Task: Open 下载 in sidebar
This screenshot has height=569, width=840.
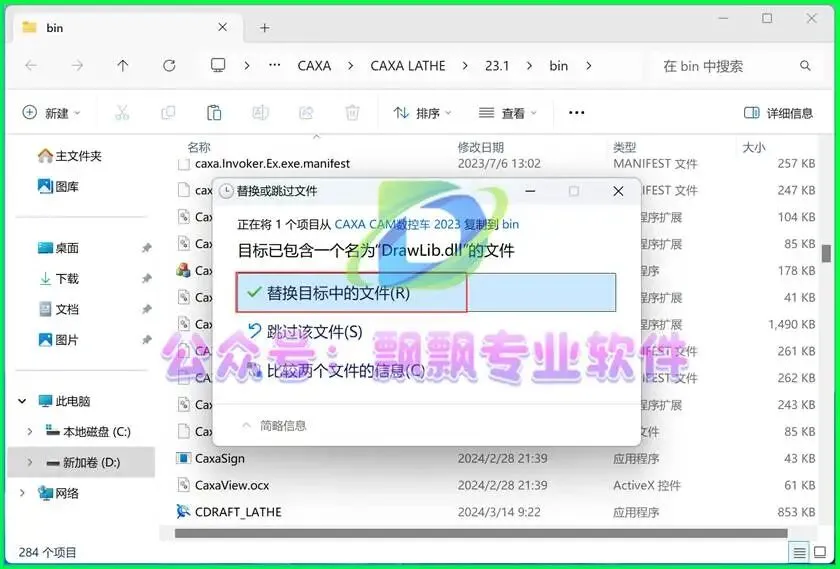Action: (x=58, y=279)
